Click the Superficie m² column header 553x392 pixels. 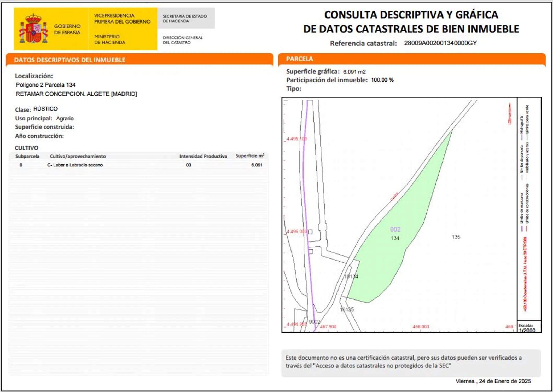coord(250,156)
